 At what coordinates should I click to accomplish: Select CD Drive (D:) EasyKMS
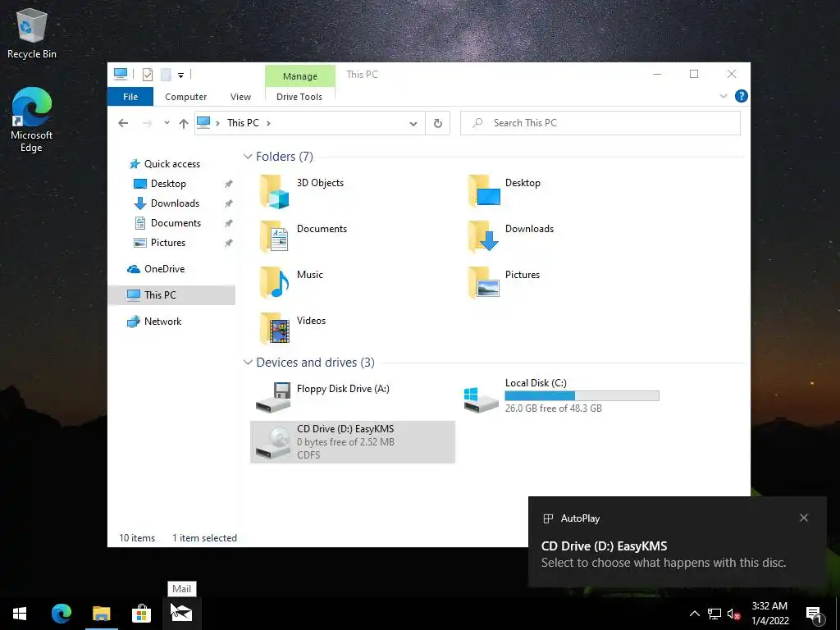coord(353,442)
